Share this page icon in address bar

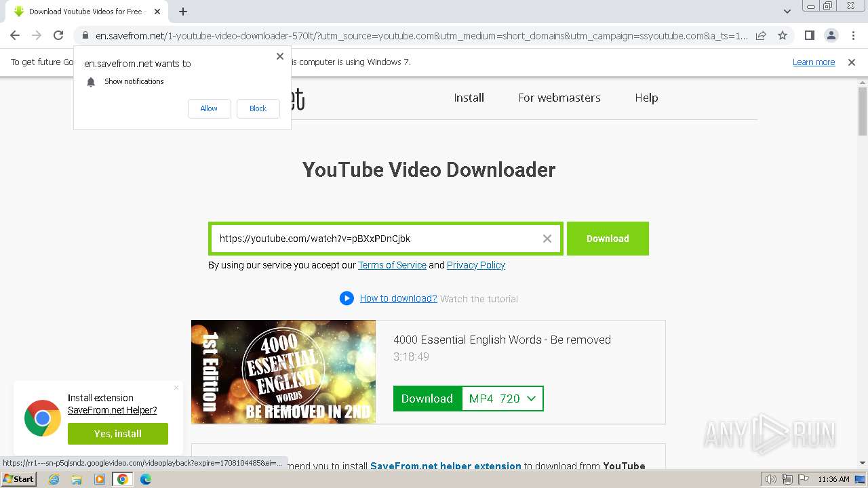click(761, 35)
